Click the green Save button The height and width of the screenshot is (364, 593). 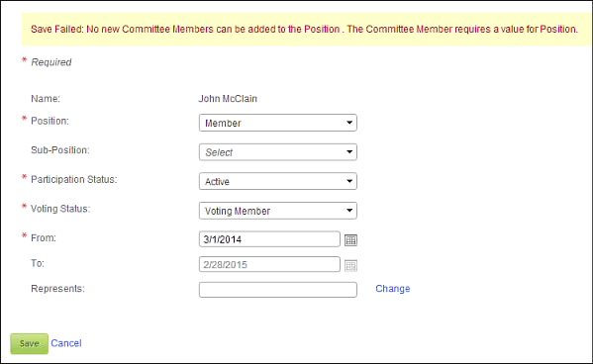[29, 343]
